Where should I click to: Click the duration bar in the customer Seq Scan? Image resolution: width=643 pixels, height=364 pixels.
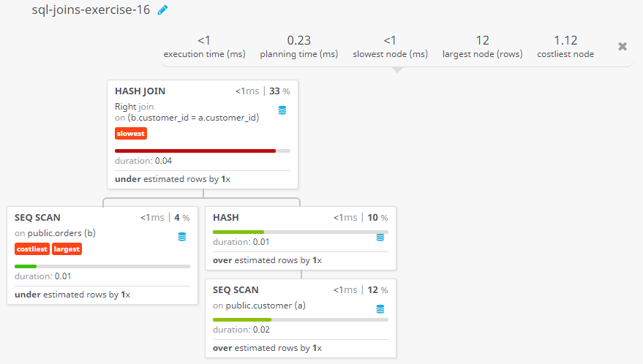(242, 319)
